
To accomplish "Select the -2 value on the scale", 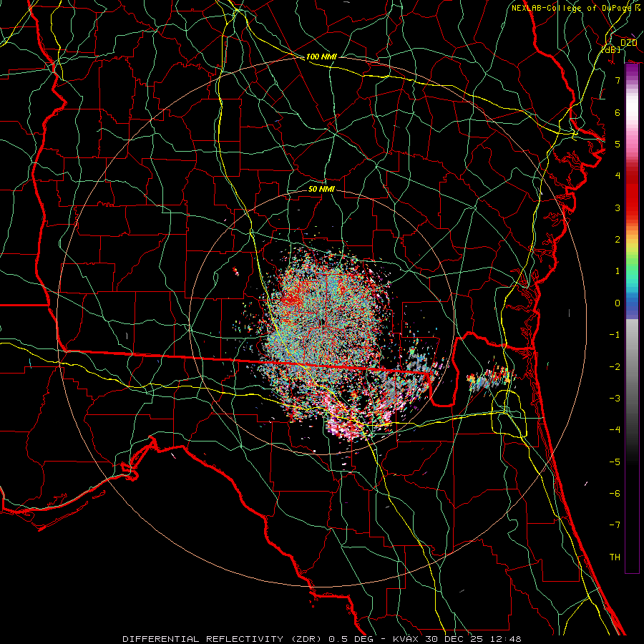I will click(615, 366).
